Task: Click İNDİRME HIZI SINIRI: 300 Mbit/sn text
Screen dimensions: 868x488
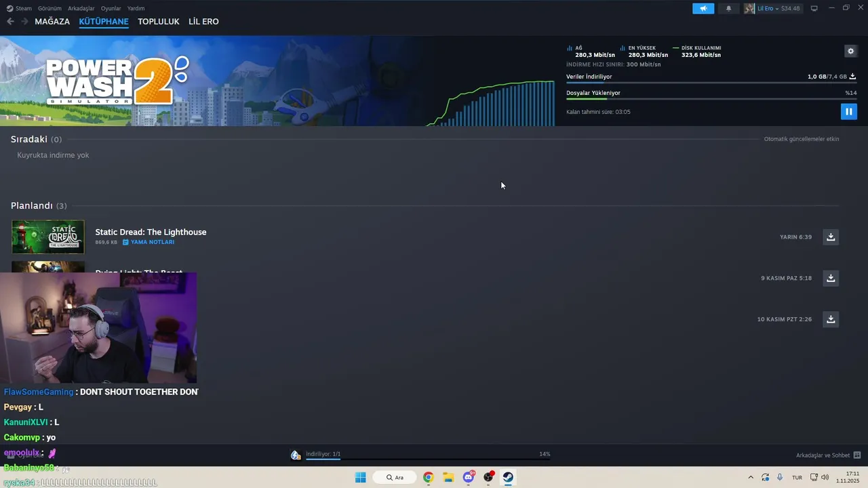Action: tap(614, 64)
